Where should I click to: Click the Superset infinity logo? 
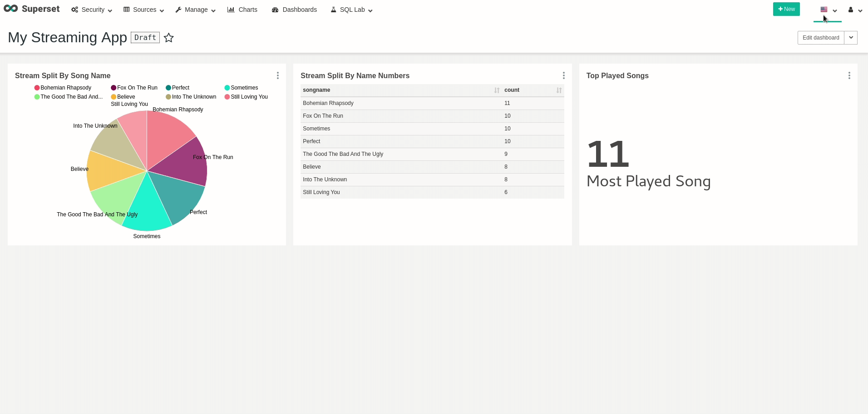[10, 9]
